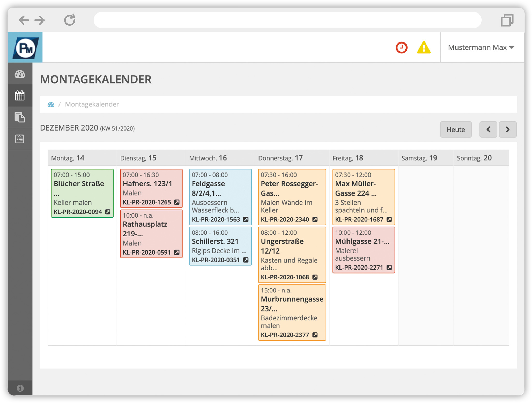Viewport: 532px width, 403px height.
Task: Click the browser address bar
Action: tap(287, 20)
